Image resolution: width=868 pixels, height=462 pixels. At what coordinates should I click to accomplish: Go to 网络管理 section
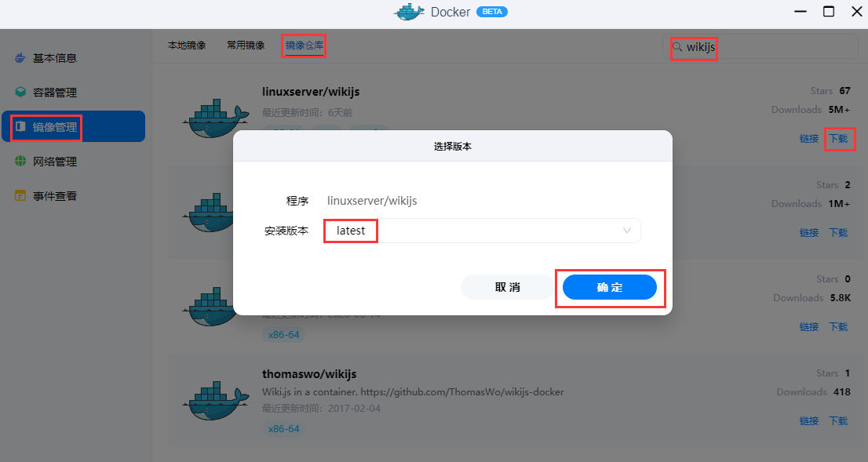point(74,161)
